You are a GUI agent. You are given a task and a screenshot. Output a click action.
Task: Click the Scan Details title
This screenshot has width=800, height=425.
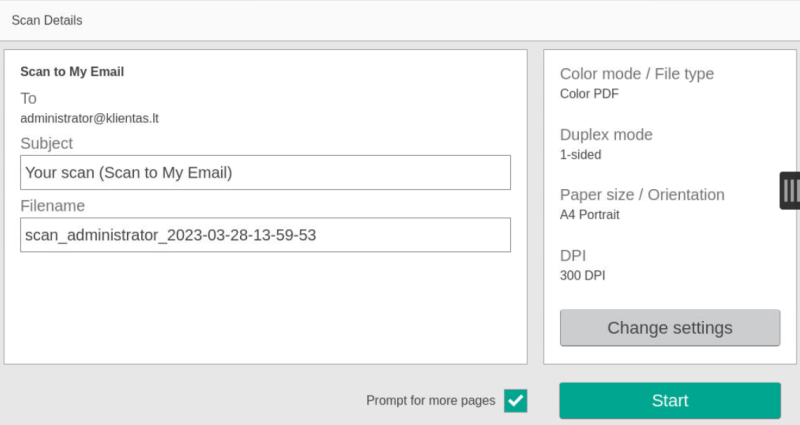point(47,20)
